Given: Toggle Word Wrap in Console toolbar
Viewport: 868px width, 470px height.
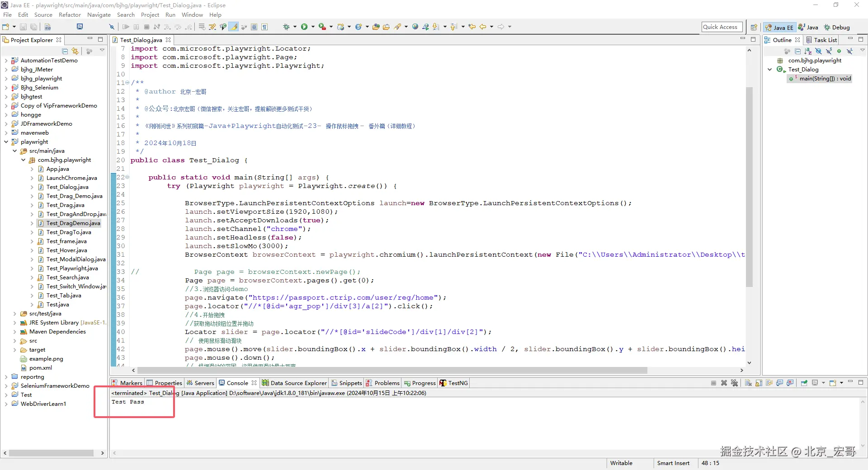Looking at the screenshot, I should point(769,383).
